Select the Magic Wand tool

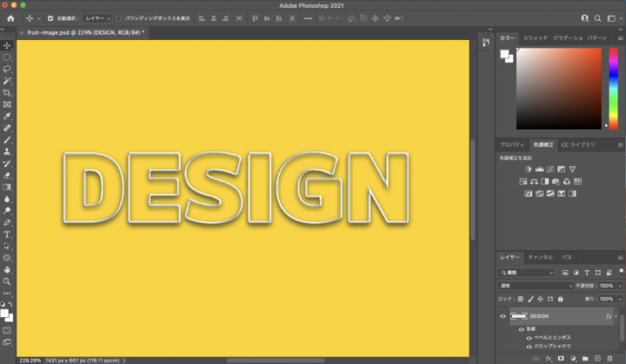point(7,81)
